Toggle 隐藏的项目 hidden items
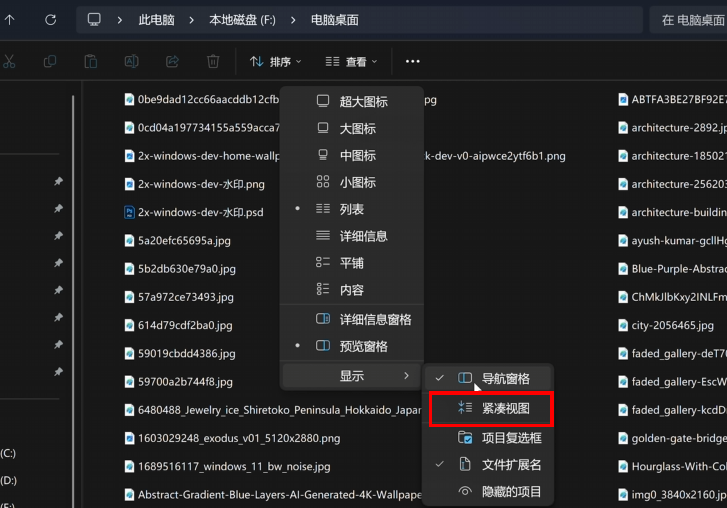Viewport: 727px width, 508px height. (489, 492)
